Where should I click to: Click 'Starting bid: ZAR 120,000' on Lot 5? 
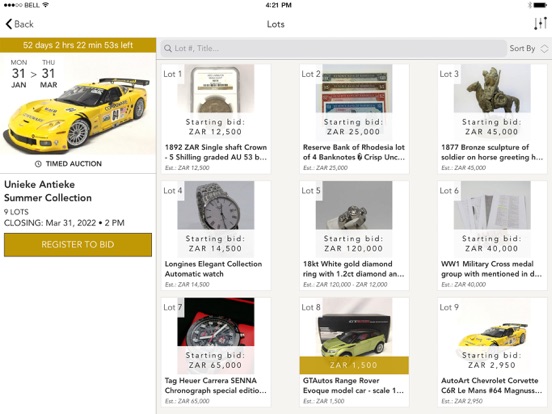(354, 243)
